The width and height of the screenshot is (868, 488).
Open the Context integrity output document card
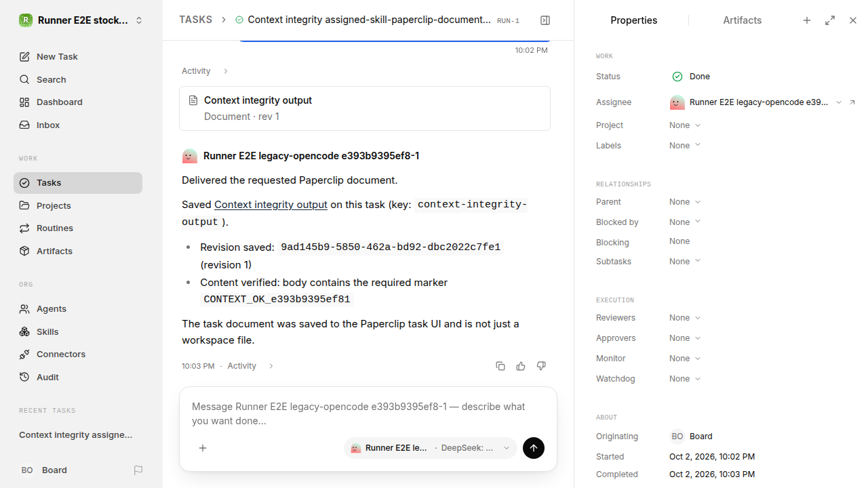(365, 108)
